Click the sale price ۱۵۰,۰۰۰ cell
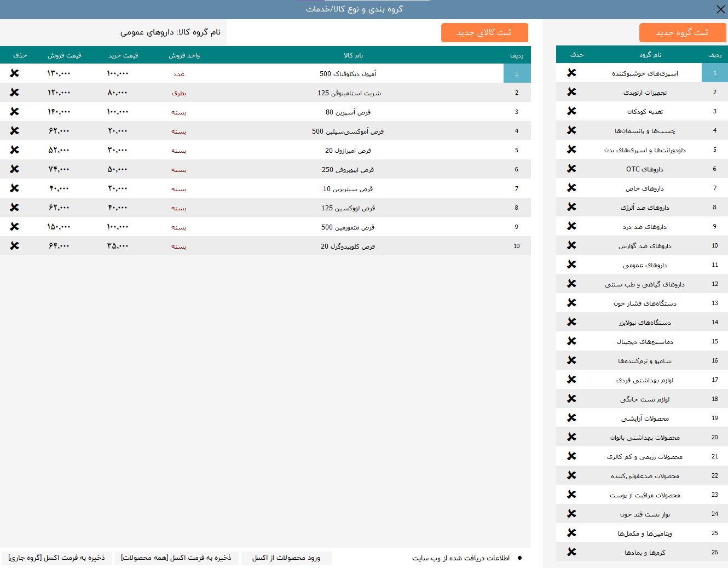This screenshot has width=728, height=568. click(59, 227)
